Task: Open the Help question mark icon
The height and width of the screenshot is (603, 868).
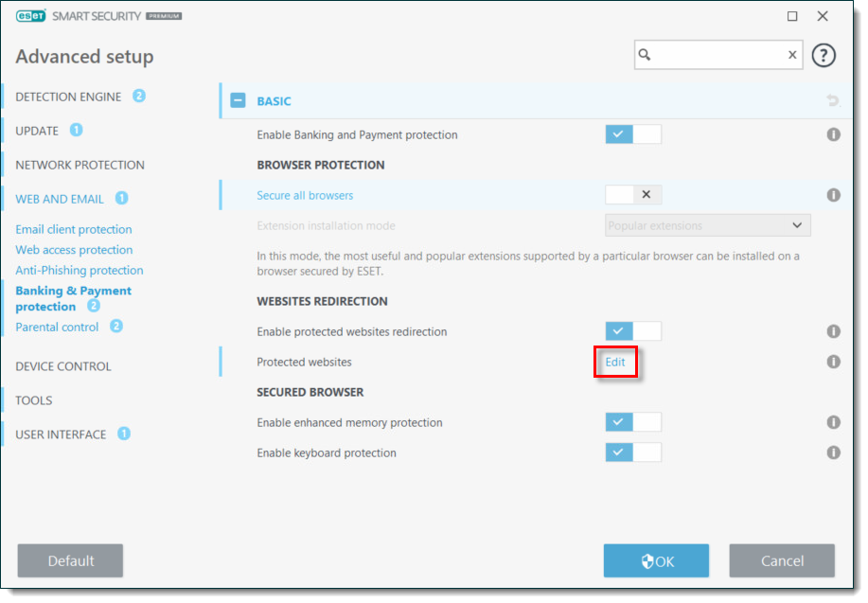Action: (824, 55)
